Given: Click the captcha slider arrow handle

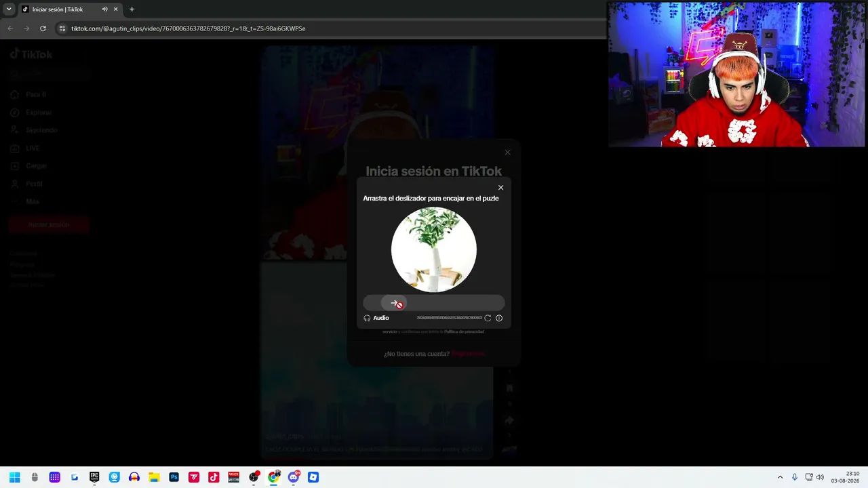Looking at the screenshot, I should tap(393, 303).
